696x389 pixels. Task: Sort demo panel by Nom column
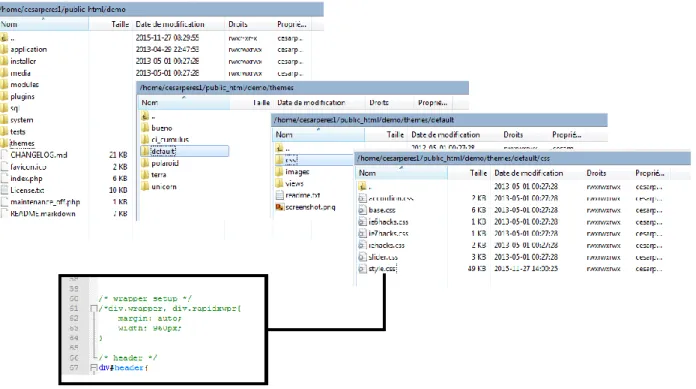(x=44, y=24)
